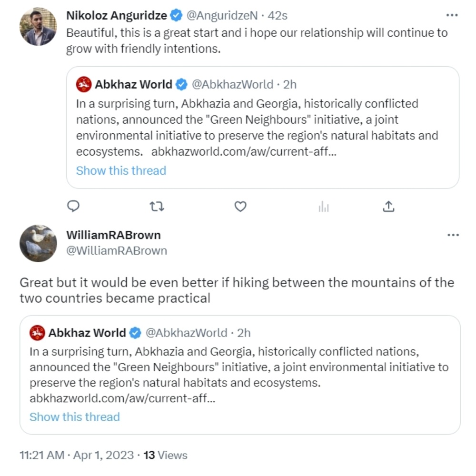This screenshot has height=476, width=476.
Task: Open abkhazworld.com link in second quoted tweet
Action: [122, 398]
